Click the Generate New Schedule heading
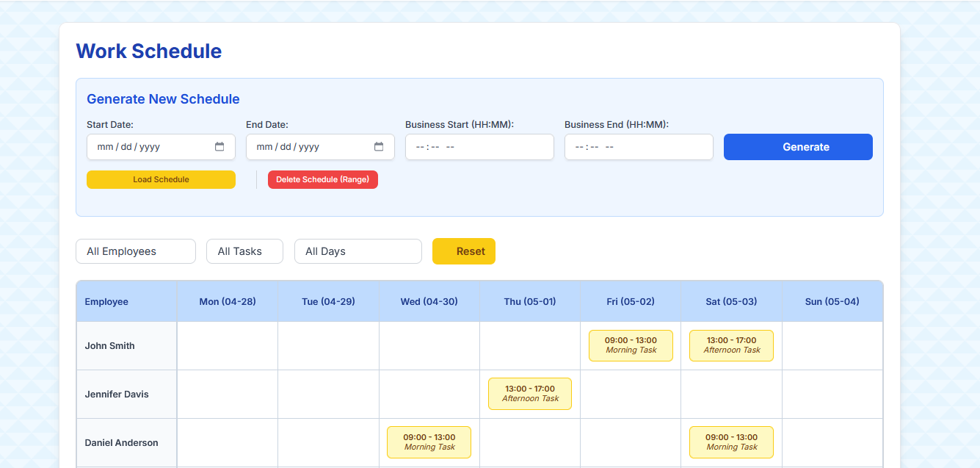Image resolution: width=980 pixels, height=468 pixels. (163, 99)
